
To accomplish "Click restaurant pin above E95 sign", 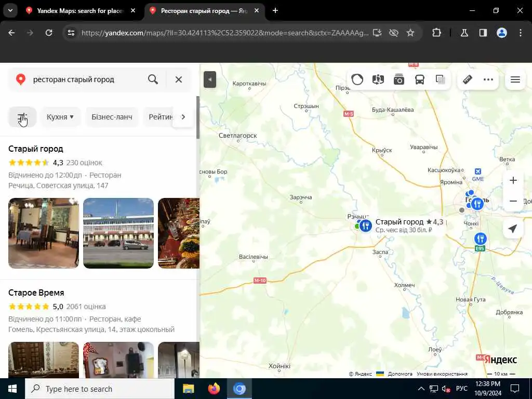I will click(480, 239).
